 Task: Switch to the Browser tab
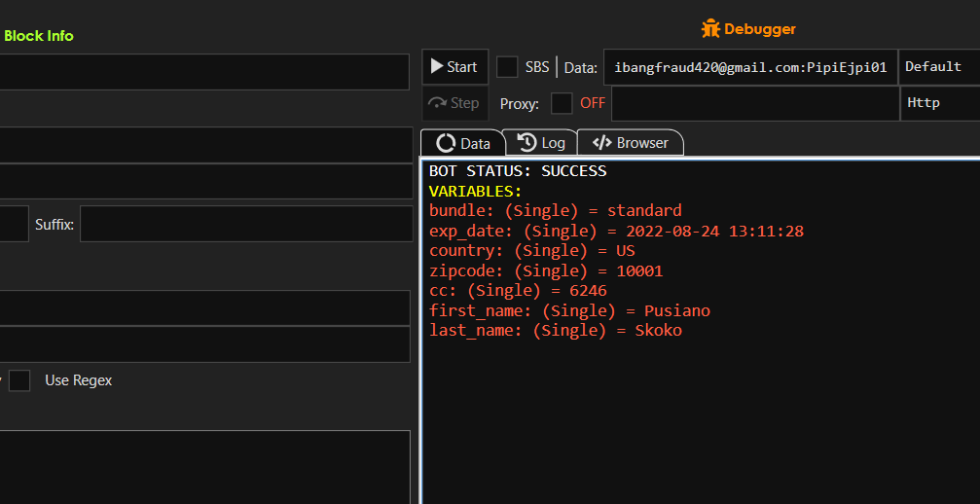click(x=630, y=143)
